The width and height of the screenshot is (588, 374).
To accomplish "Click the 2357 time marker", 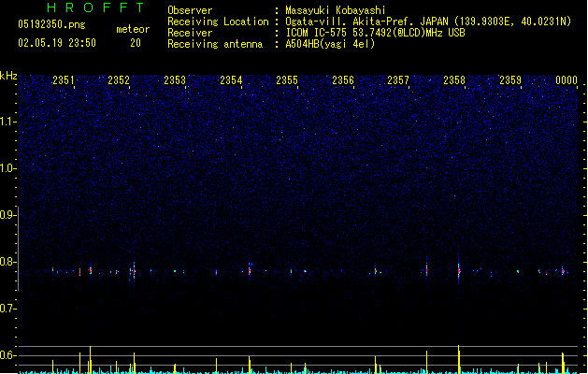I will click(x=398, y=80).
